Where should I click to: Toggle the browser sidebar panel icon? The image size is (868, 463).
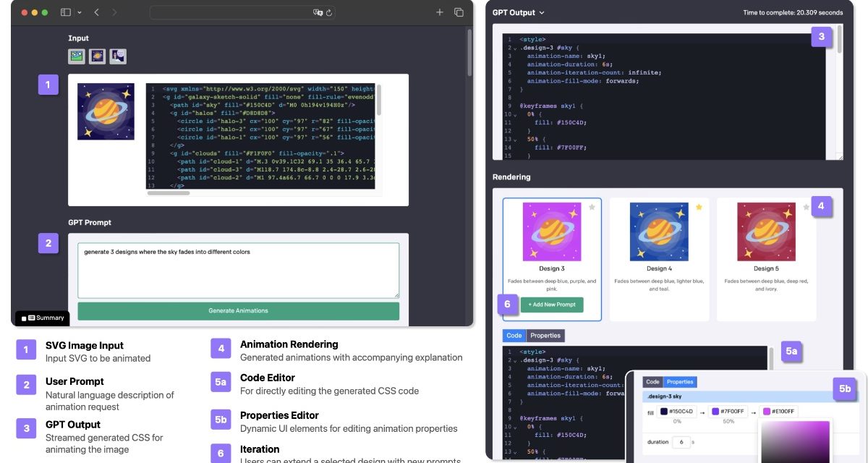[x=66, y=12]
